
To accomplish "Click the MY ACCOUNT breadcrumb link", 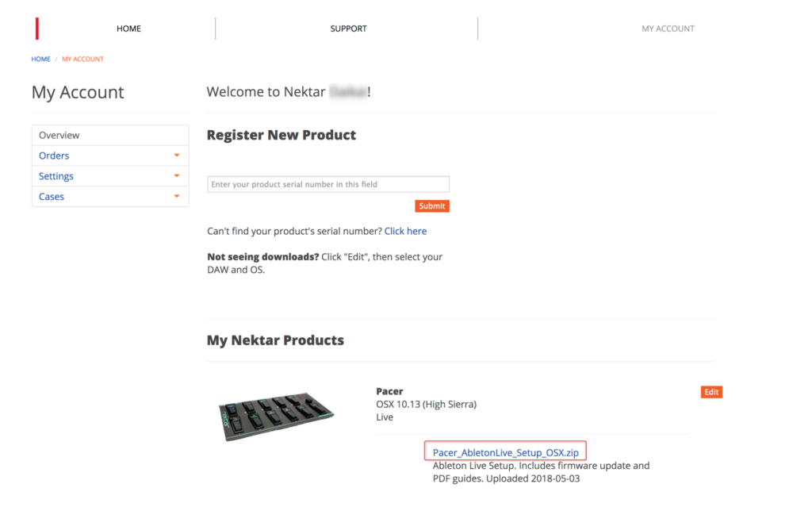I will 82,60.
